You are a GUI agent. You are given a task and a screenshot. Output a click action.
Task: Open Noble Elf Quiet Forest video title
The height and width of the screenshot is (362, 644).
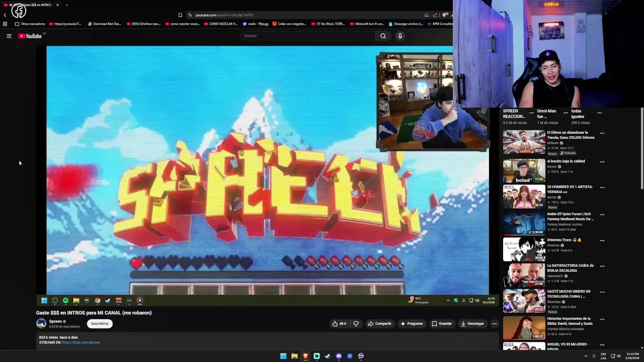coord(571,216)
